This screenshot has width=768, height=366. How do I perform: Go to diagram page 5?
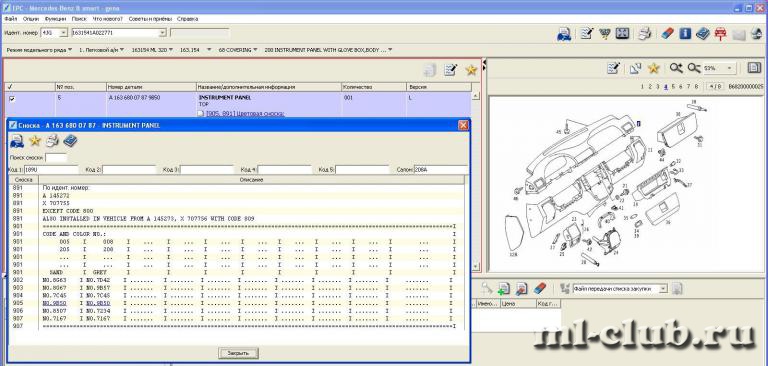[674, 86]
